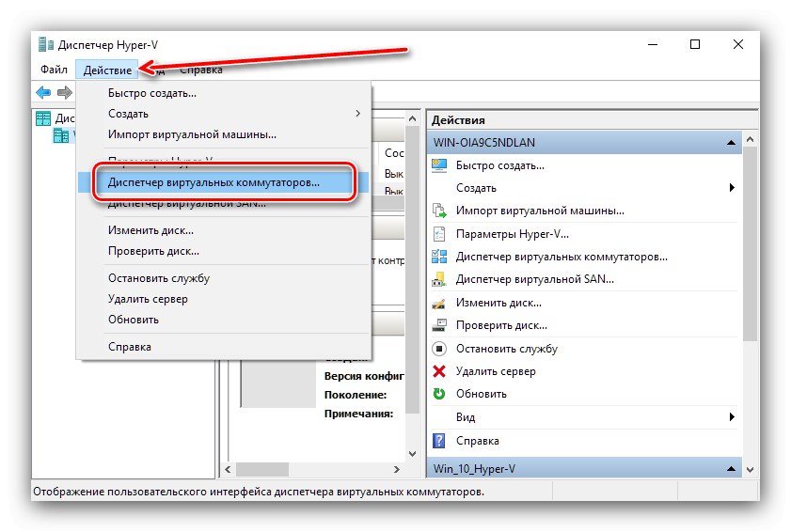Click red X Remove Server icon
Image resolution: width=791 pixels, height=532 pixels.
coord(439,371)
